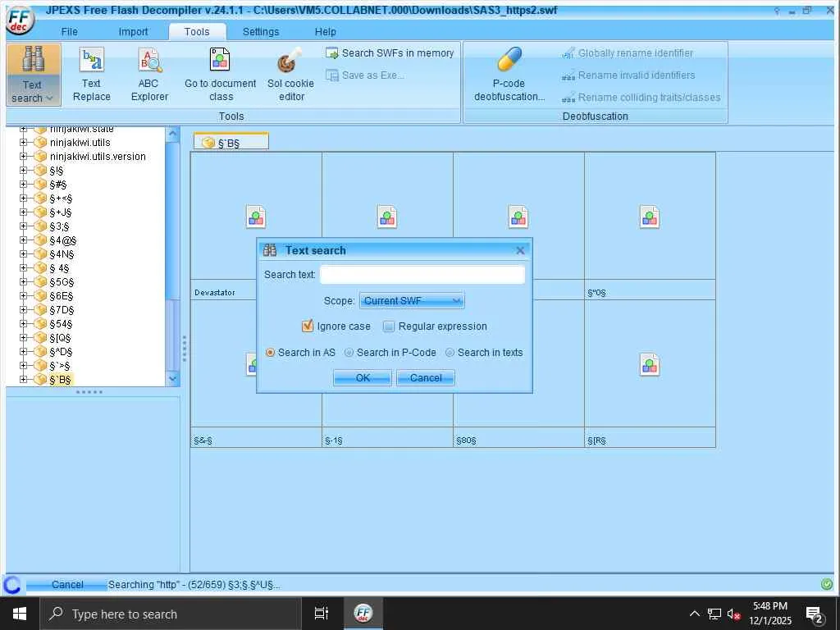
Task: Select the Search in AS radio button
Action: 270,353
